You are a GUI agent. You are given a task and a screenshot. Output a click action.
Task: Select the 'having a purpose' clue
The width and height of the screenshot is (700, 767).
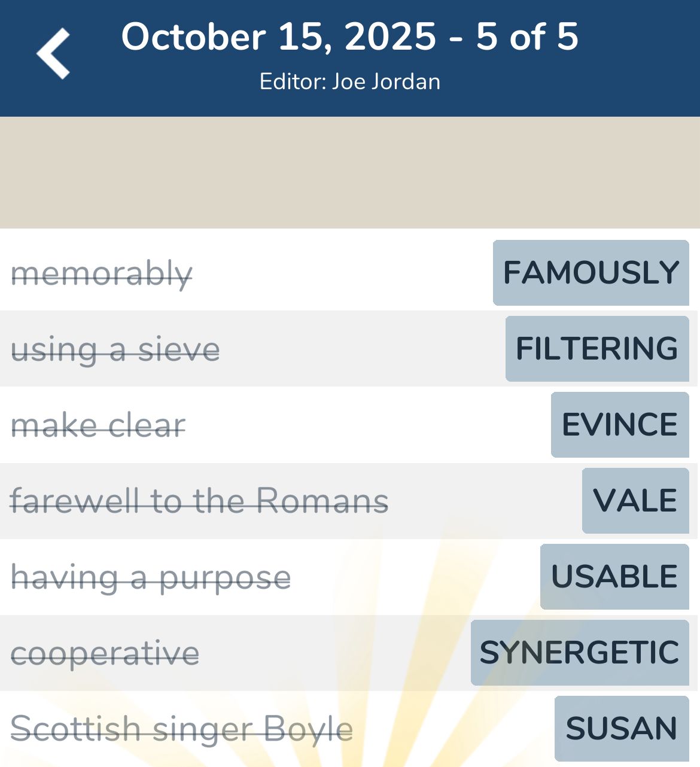(151, 577)
